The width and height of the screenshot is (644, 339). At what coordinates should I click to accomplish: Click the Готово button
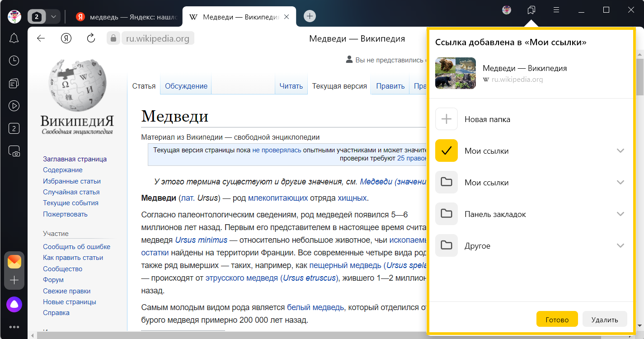pos(557,319)
